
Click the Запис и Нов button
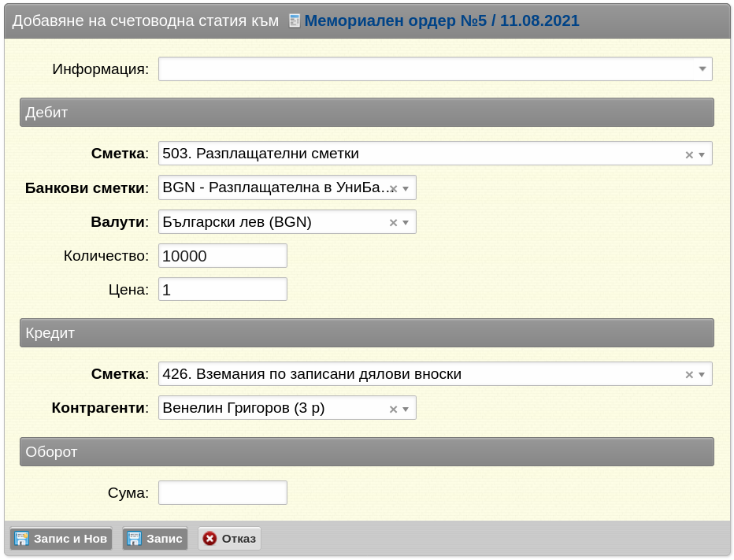(x=61, y=539)
